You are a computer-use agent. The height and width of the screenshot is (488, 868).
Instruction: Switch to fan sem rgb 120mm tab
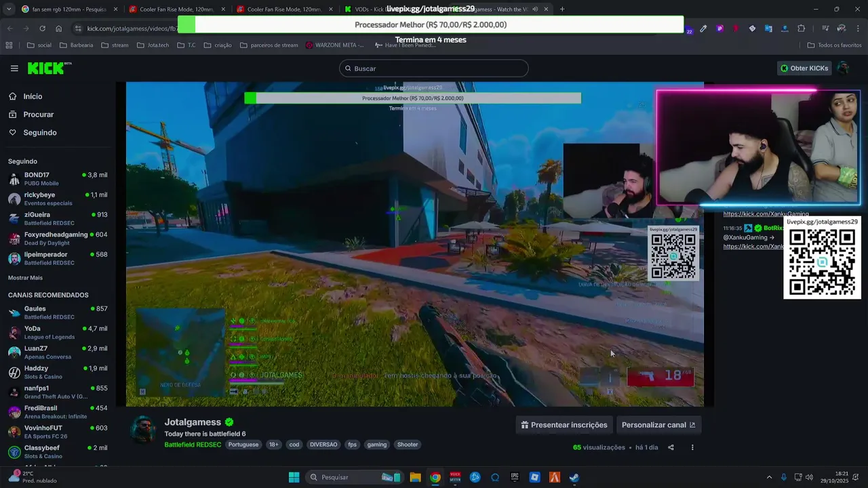[x=68, y=9]
